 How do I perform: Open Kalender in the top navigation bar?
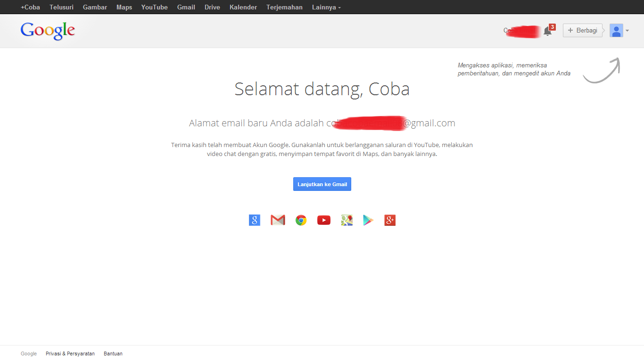[243, 7]
